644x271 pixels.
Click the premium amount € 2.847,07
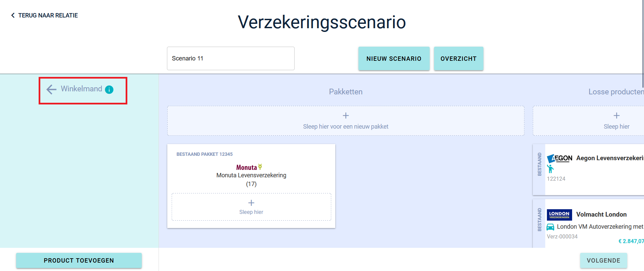[x=631, y=241]
